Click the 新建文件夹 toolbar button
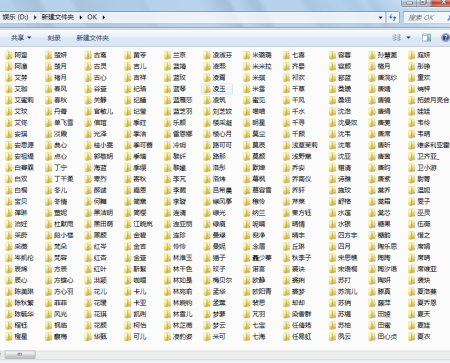The image size is (450, 363). click(x=93, y=38)
